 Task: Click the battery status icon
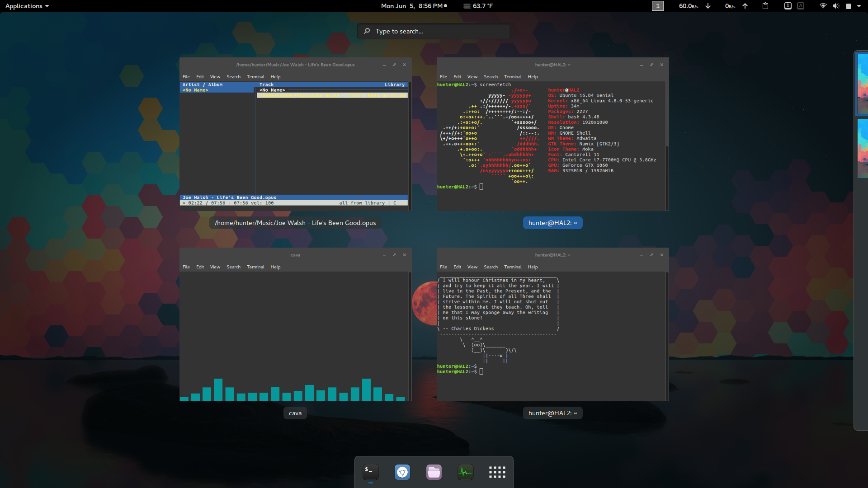849,6
